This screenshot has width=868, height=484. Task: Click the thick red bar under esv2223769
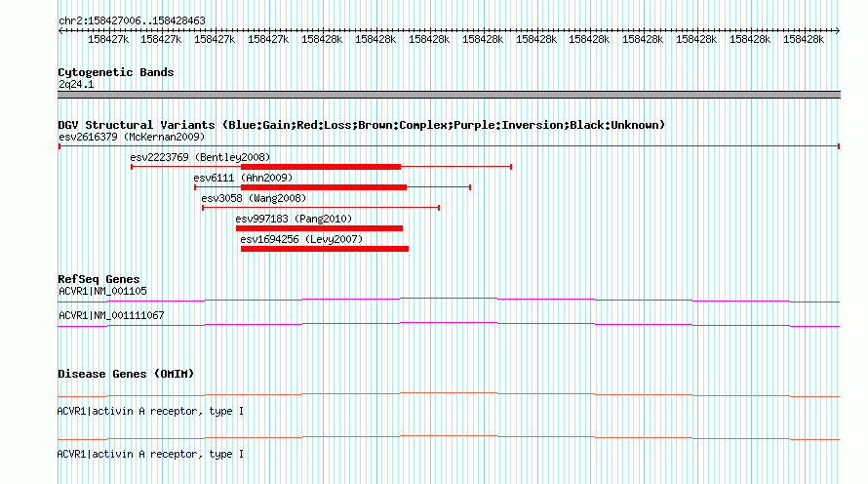(321, 167)
